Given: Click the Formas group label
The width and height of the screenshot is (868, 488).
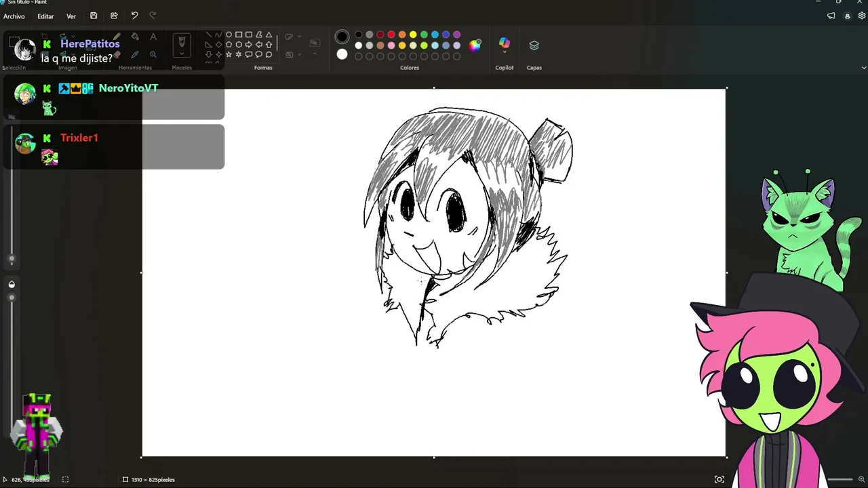Looking at the screenshot, I should click(263, 68).
